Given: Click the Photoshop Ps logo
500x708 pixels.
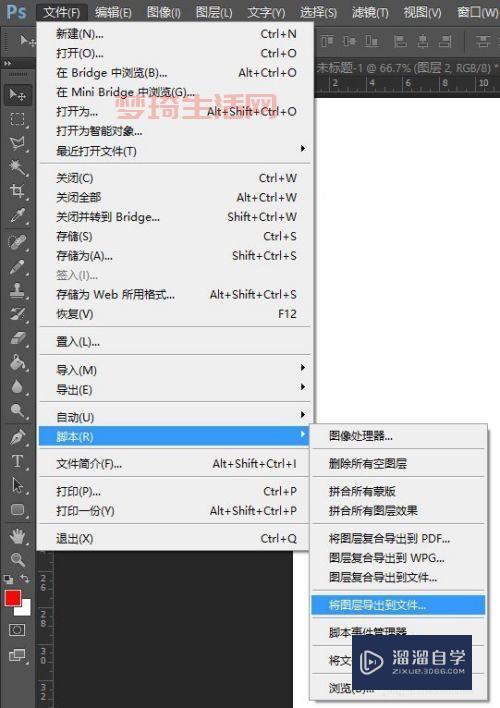Looking at the screenshot, I should [x=16, y=12].
